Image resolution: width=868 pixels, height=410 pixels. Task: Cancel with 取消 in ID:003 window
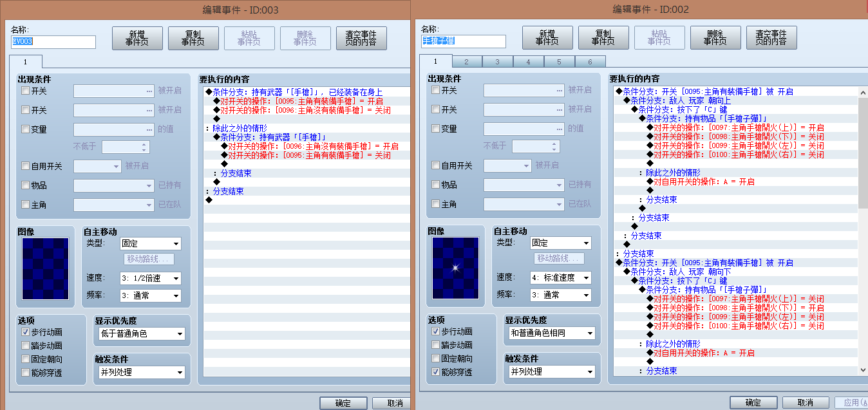click(392, 404)
